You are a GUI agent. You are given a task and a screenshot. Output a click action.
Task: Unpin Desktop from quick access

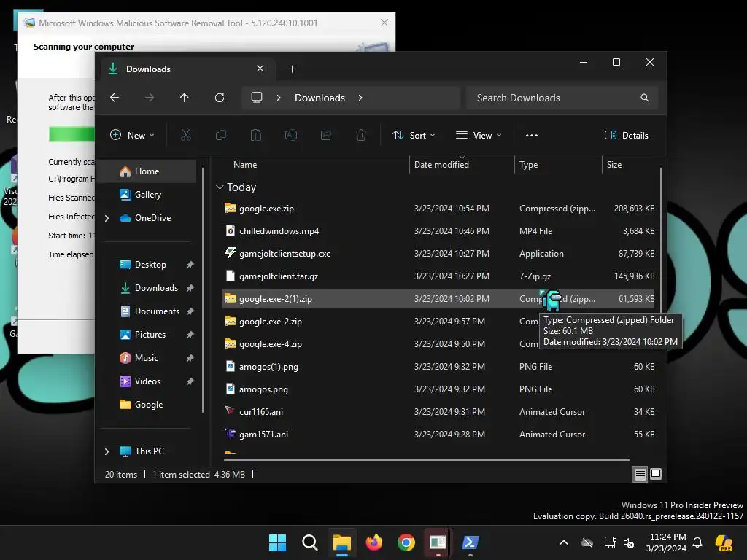point(190,265)
